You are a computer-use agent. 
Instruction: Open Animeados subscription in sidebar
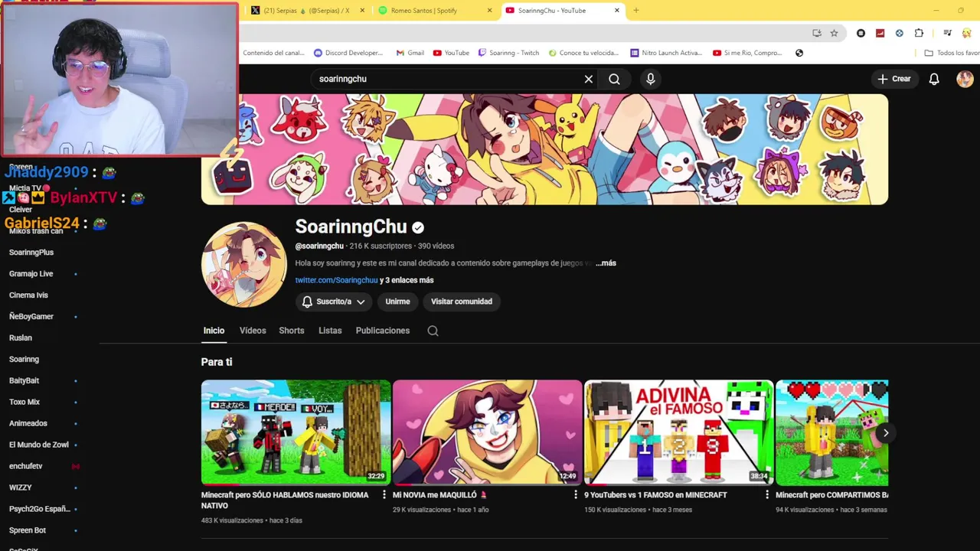click(28, 424)
